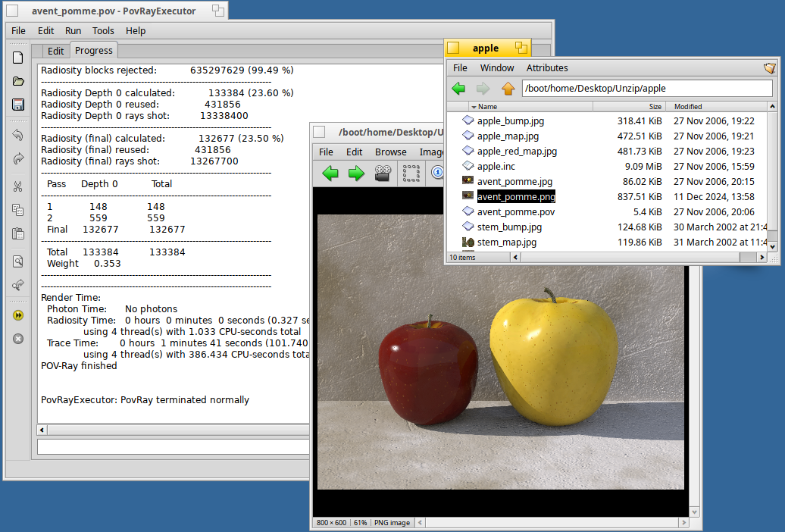Click file list scroll down arrow
The height and width of the screenshot is (532, 785).
click(772, 246)
